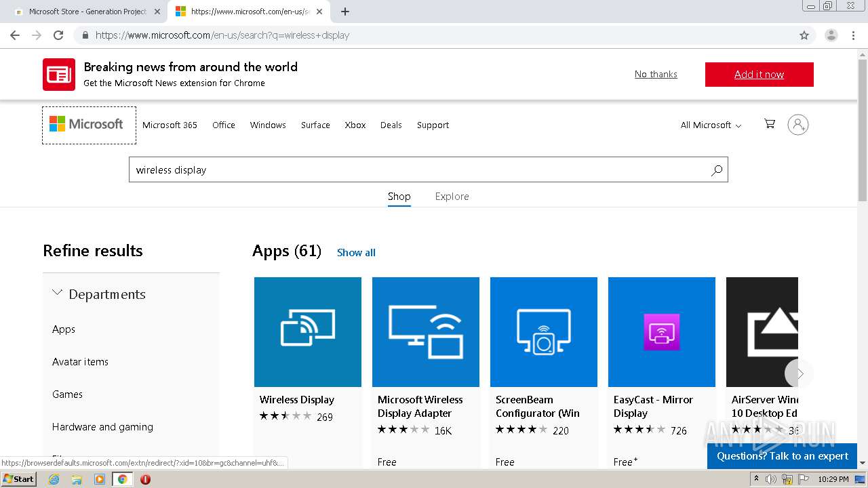The image size is (868, 488).
Task: Filter results by Apps department
Action: (x=64, y=329)
